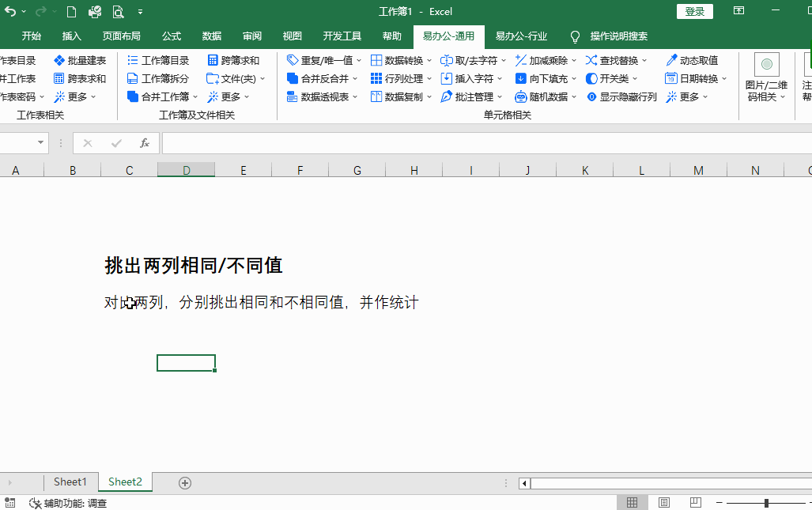Click horizontal scrollbar left arrow
The width and height of the screenshot is (812, 510).
[x=524, y=484]
